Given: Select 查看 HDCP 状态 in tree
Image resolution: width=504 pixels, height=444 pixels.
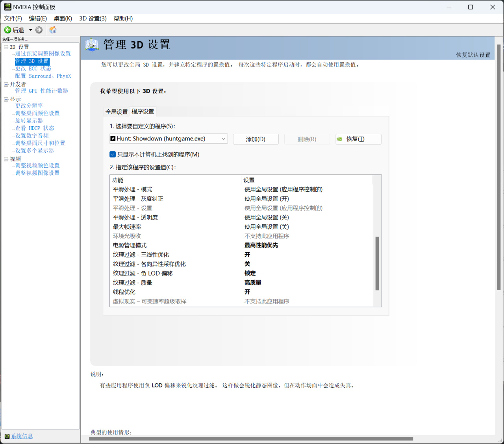Looking at the screenshot, I should [x=35, y=128].
